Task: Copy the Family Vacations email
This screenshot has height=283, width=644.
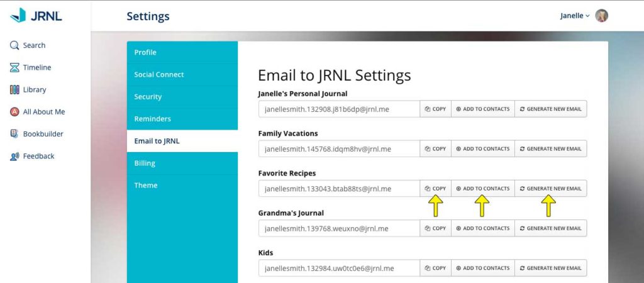Action: pos(435,148)
